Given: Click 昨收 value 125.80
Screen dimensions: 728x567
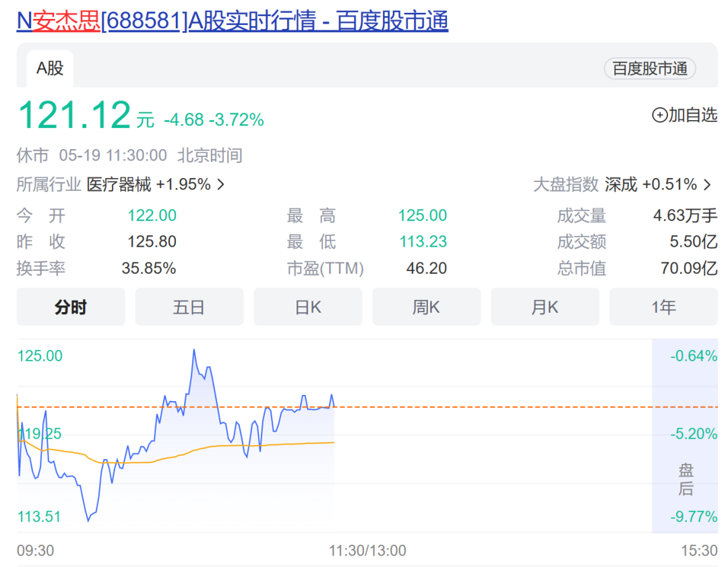Looking at the screenshot, I should 152,241.
